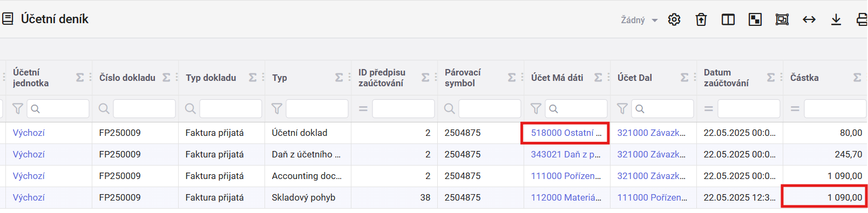This screenshot has height=213, width=868.
Task: Open the 111000 Pořízen... link in Má dáti column
Action: [x=566, y=176]
